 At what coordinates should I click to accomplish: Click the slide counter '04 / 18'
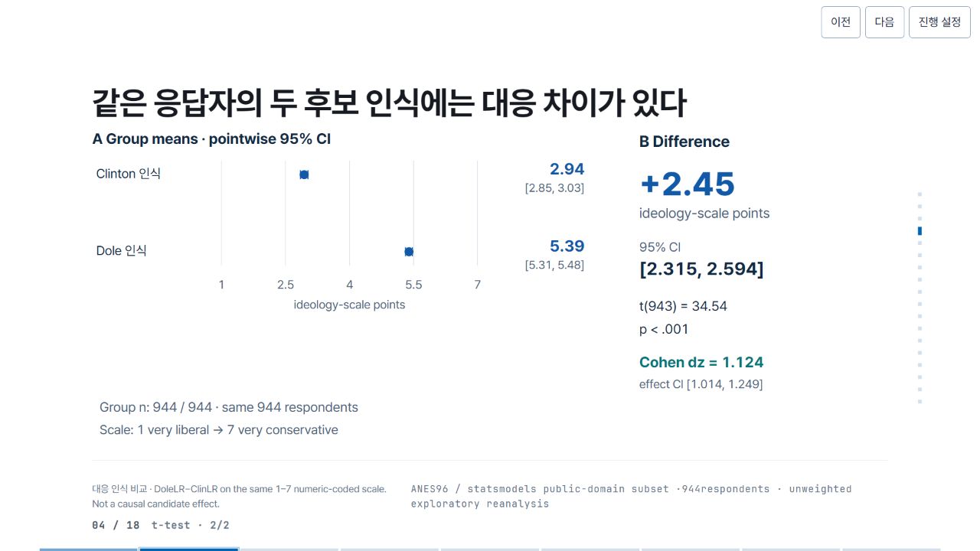[116, 525]
